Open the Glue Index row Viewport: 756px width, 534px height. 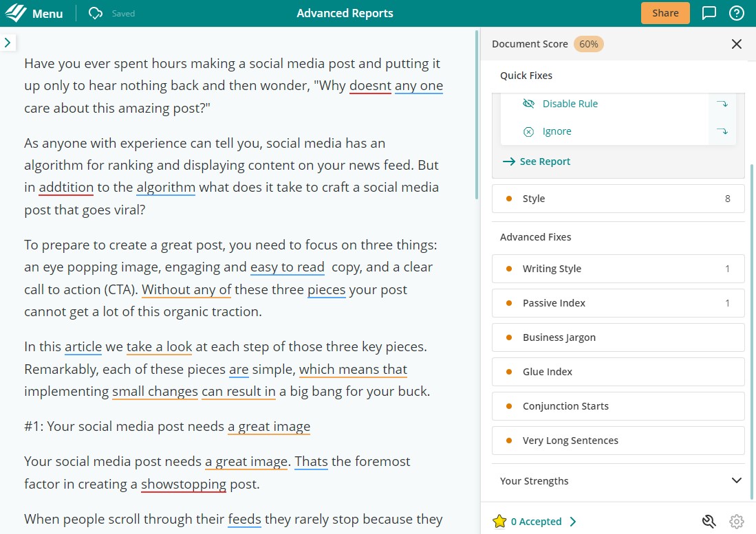(618, 372)
